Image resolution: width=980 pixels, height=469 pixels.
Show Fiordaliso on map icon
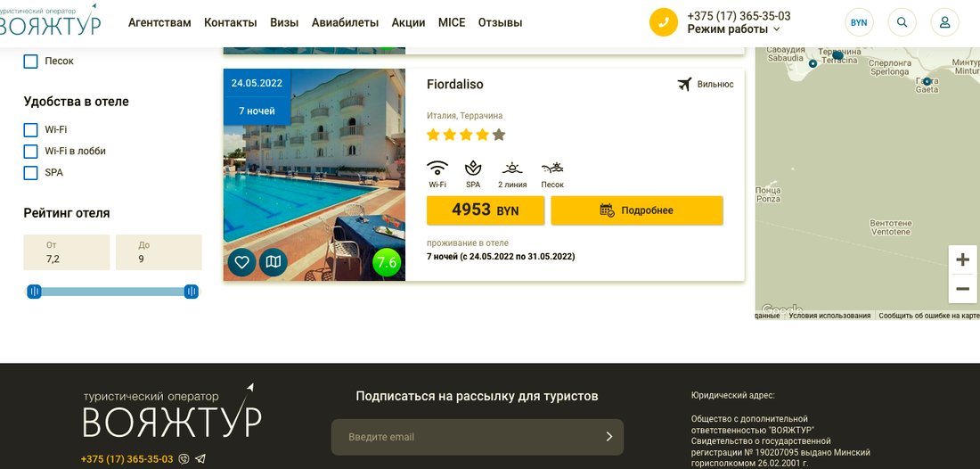pos(274,263)
